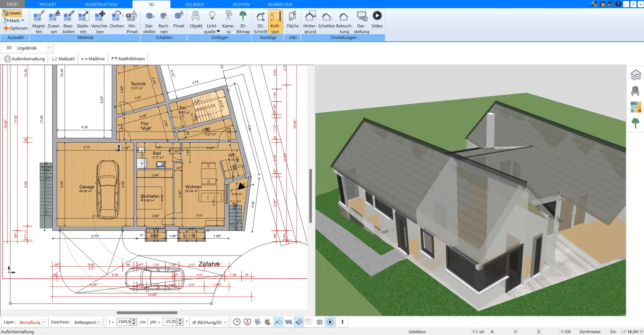Toggle camera view icon in bottom toolbar
The image size is (644, 335).
[x=258, y=322]
